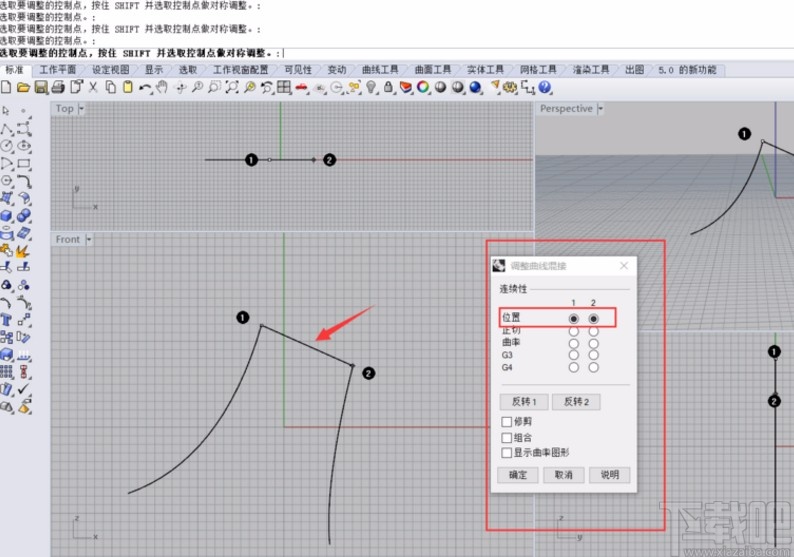This screenshot has width=794, height=557.
Task: Enable the 组合 checkbox
Action: [x=506, y=437]
